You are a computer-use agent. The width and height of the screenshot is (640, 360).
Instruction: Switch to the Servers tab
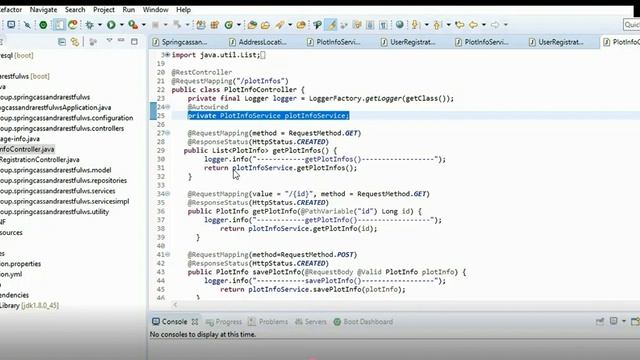[311, 322]
